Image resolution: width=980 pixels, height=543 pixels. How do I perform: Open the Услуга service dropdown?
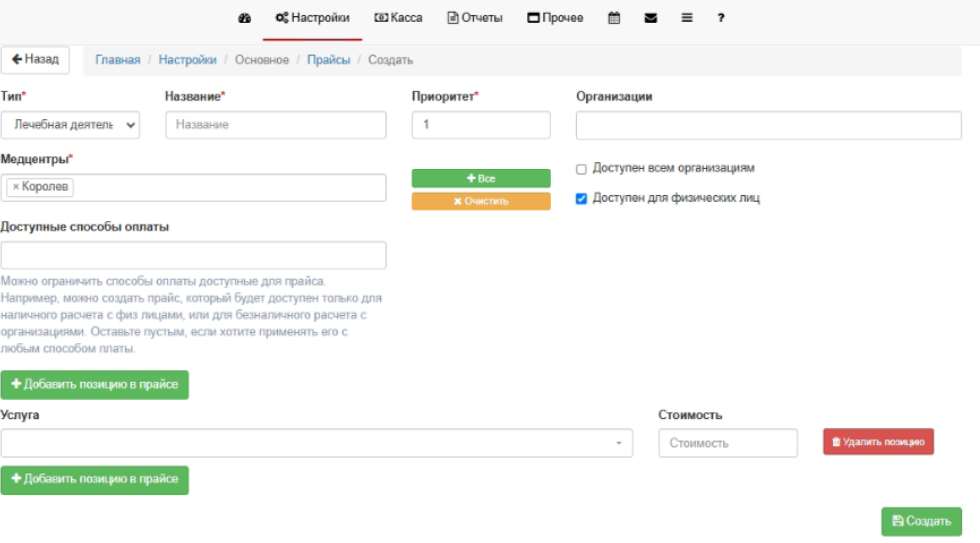316,443
